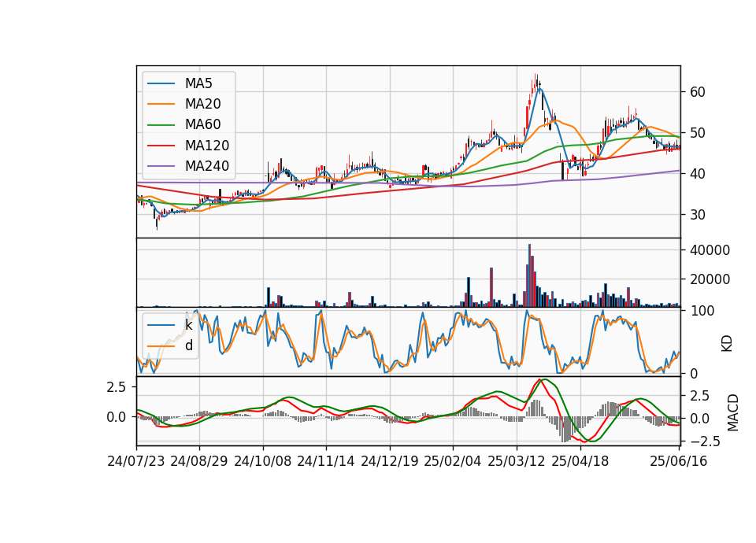This screenshot has width=756, height=543.
Task: Click the MA20 legend label
Action: [x=202, y=104]
